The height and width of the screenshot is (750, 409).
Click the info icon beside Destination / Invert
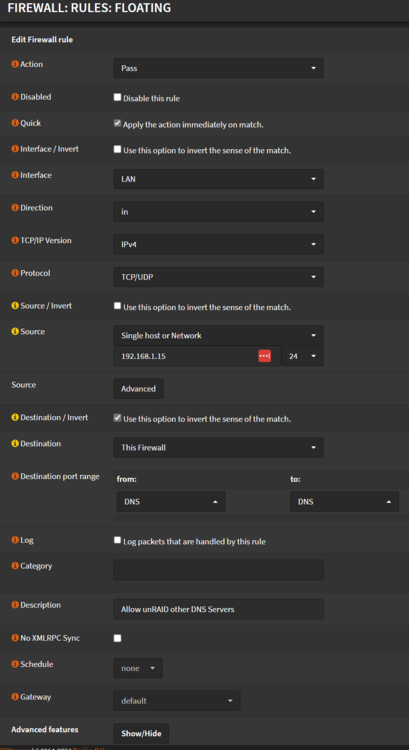[15, 418]
